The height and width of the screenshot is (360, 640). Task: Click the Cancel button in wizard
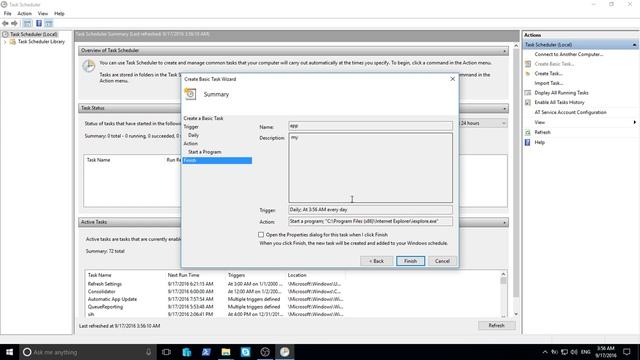[x=442, y=261]
